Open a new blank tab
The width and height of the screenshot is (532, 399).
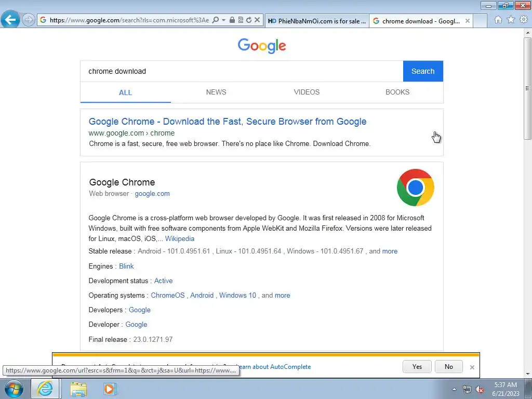click(x=480, y=21)
